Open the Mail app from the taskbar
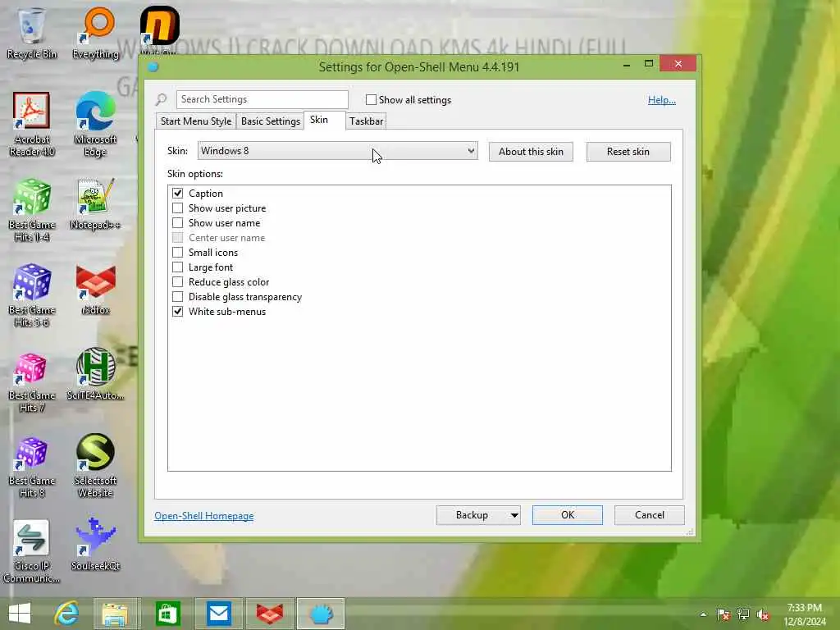Screen dimensions: 840x630 218,614
